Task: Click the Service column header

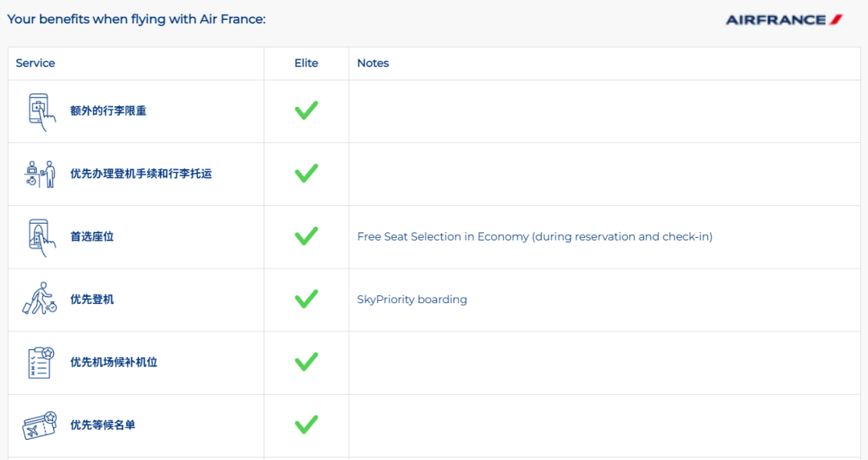Action: (35, 64)
